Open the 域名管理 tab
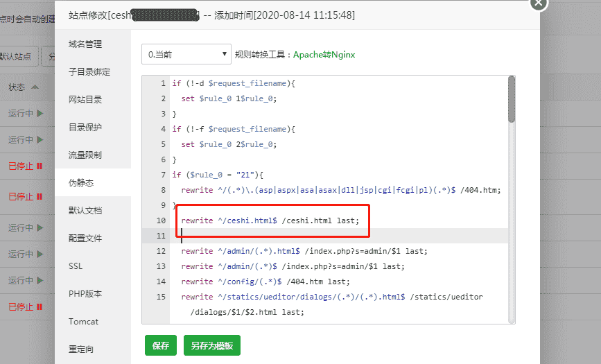 point(85,44)
